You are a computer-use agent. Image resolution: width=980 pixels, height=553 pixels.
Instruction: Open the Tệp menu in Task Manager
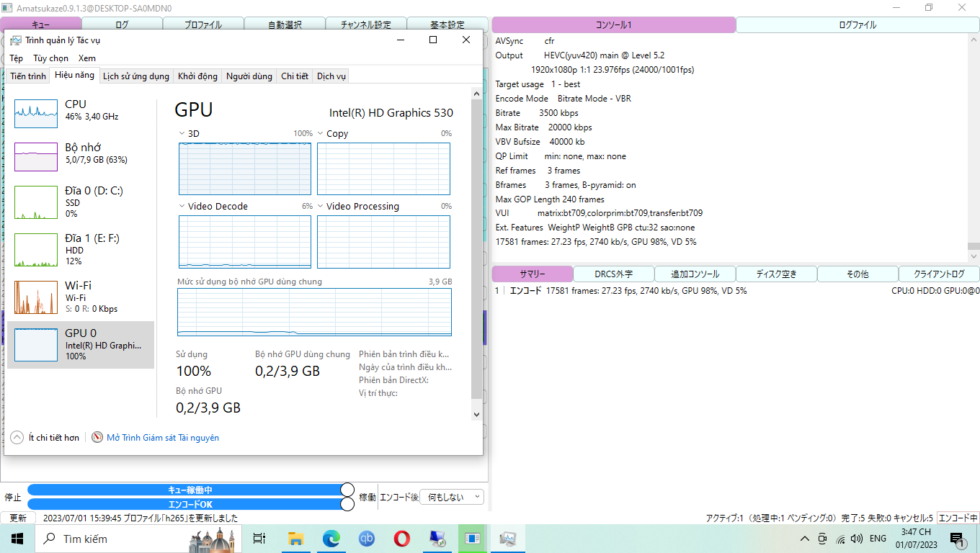click(17, 58)
